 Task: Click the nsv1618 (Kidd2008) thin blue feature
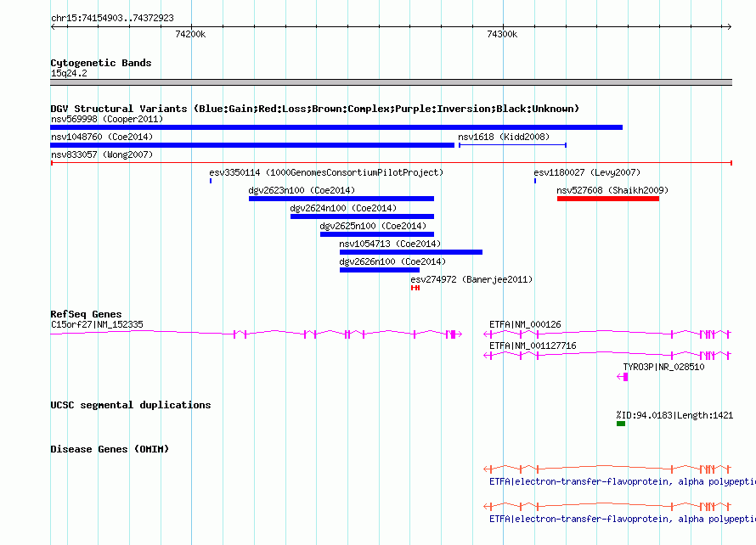(x=512, y=145)
